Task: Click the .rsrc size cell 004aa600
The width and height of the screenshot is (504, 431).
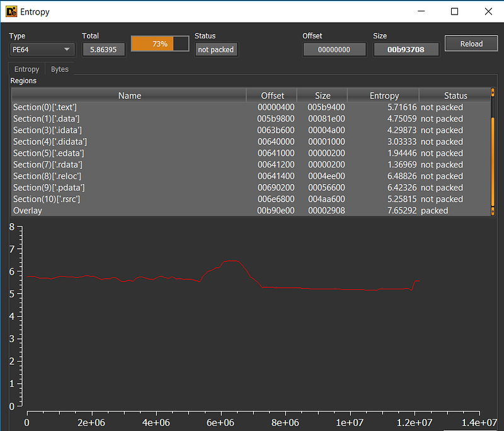Action: [x=326, y=199]
